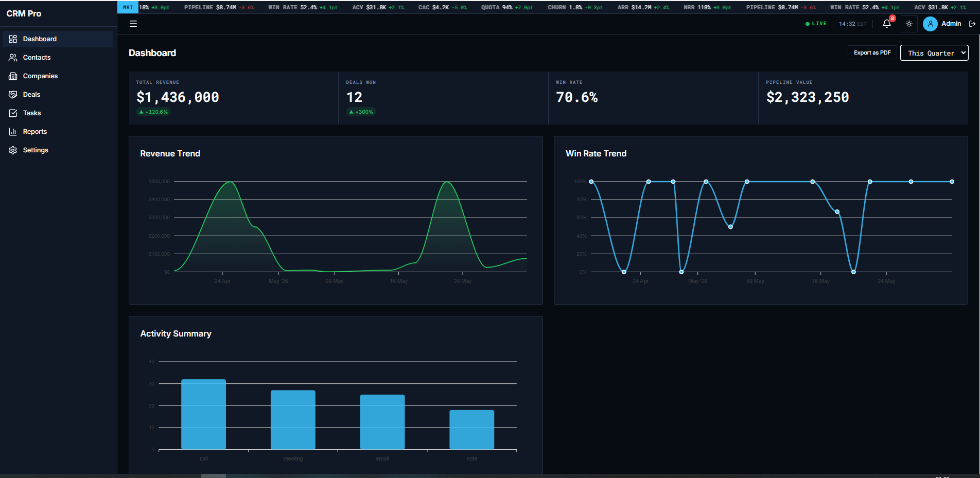Click the call bar in Activity Summary
980x478 pixels.
[203, 414]
